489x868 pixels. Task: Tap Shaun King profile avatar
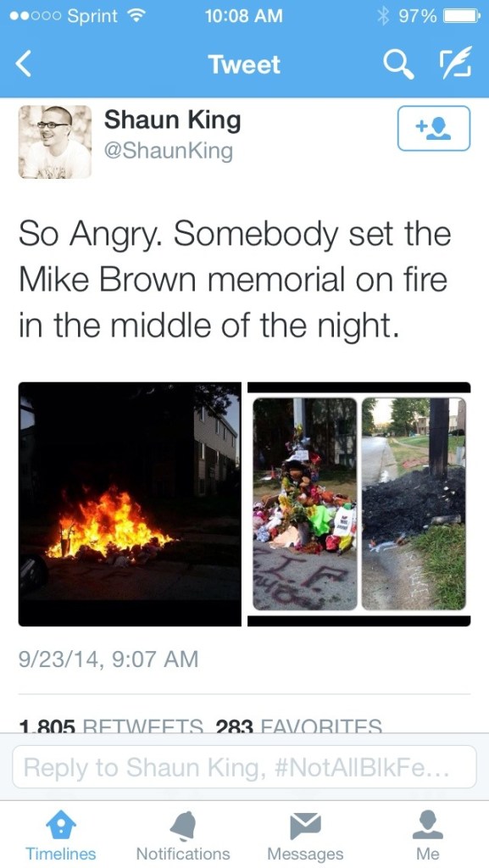pos(55,142)
